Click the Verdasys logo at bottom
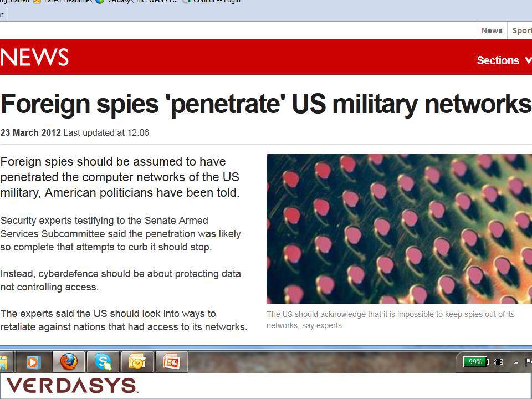 click(x=71, y=386)
